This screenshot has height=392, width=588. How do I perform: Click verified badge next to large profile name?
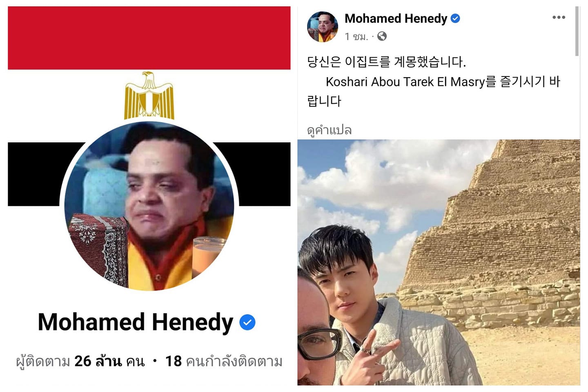tap(247, 323)
